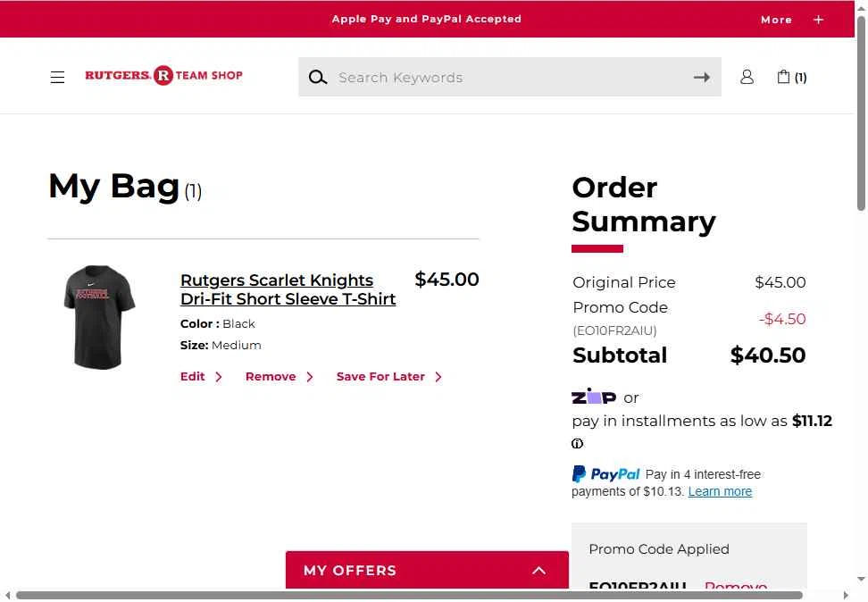Click the search magnifier icon
868x602 pixels.
click(318, 78)
